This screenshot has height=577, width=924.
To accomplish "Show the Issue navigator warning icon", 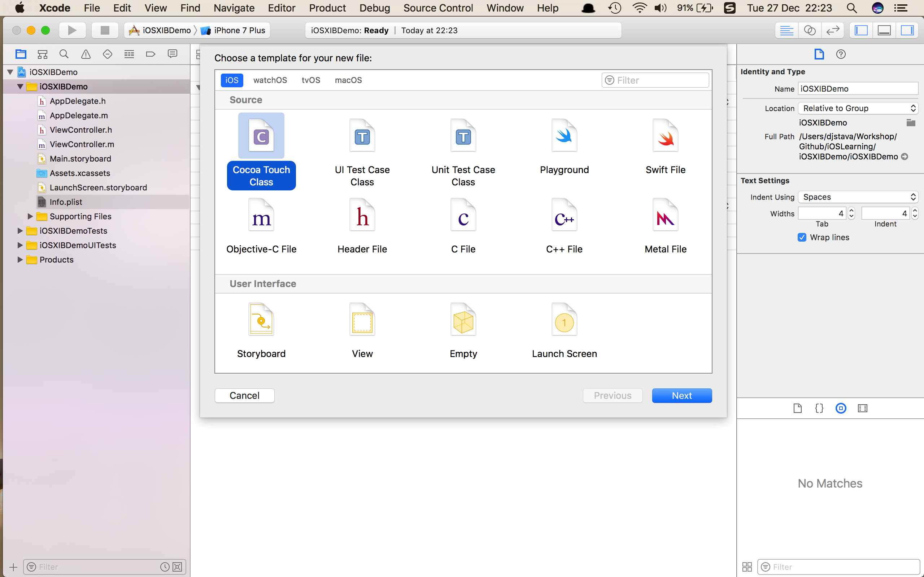I will pos(86,54).
